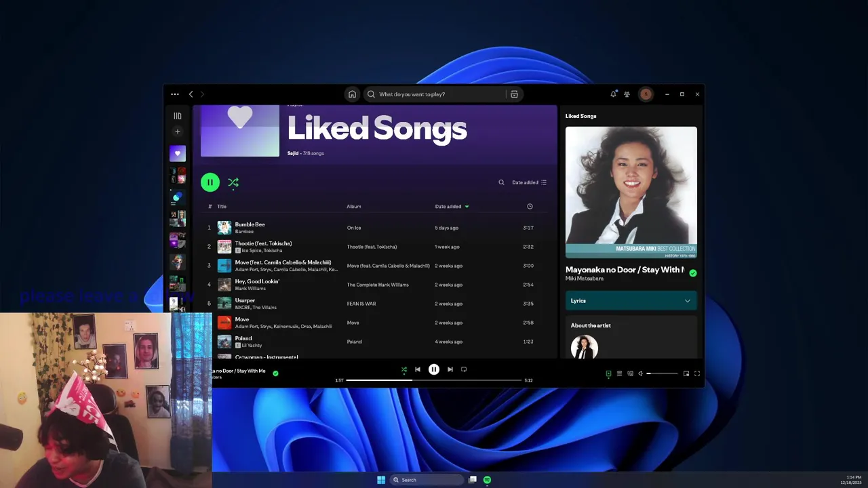Open album link 'On Ice'
The width and height of the screenshot is (868, 488).
coord(354,228)
